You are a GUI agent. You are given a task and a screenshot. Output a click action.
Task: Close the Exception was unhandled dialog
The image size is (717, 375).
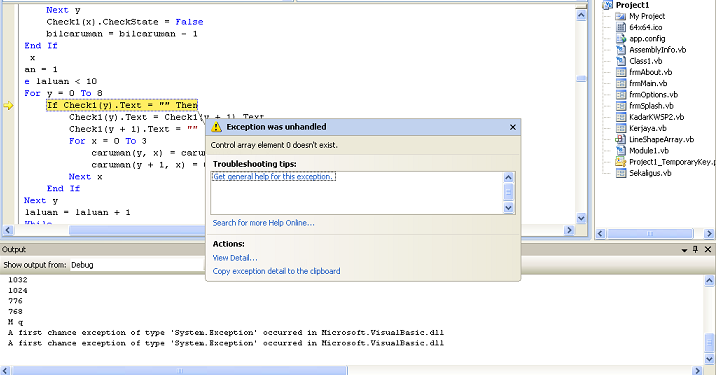[x=513, y=127]
